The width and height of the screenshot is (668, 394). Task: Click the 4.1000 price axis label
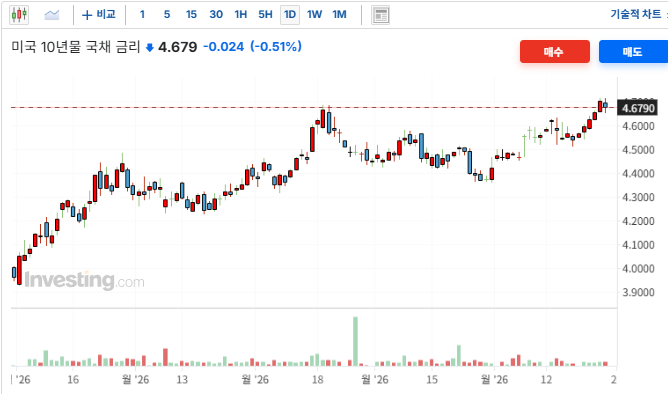click(x=638, y=245)
